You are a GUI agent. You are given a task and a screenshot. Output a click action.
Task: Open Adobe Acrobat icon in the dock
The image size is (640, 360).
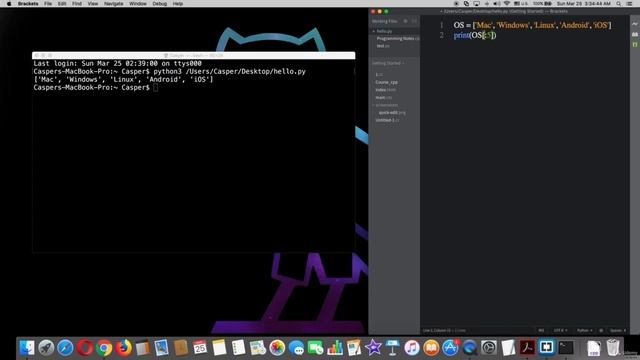[527, 348]
